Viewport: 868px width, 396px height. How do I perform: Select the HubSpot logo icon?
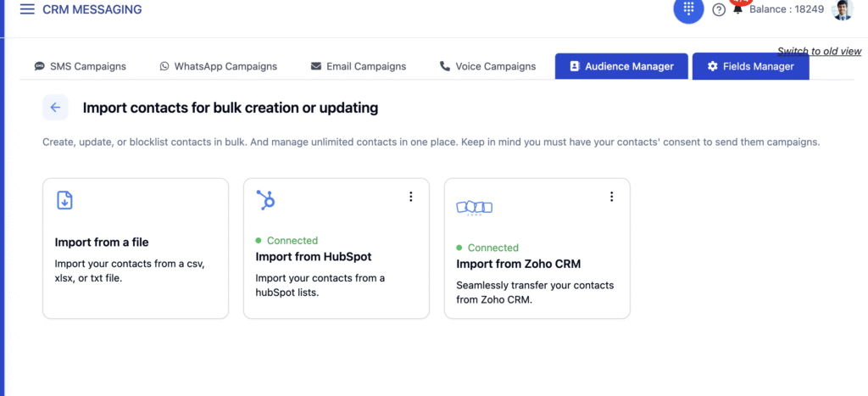(265, 200)
